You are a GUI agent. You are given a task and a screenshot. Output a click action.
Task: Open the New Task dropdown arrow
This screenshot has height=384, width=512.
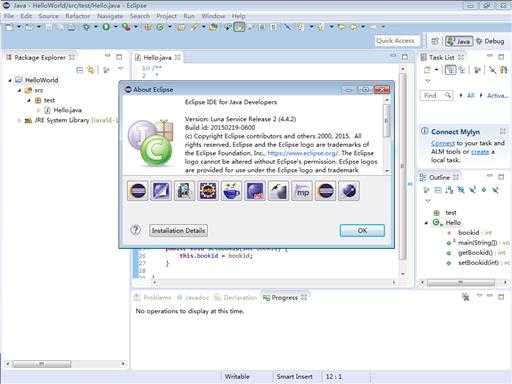[436, 70]
